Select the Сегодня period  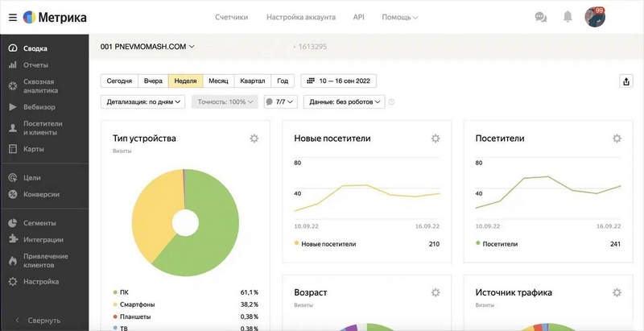click(119, 81)
